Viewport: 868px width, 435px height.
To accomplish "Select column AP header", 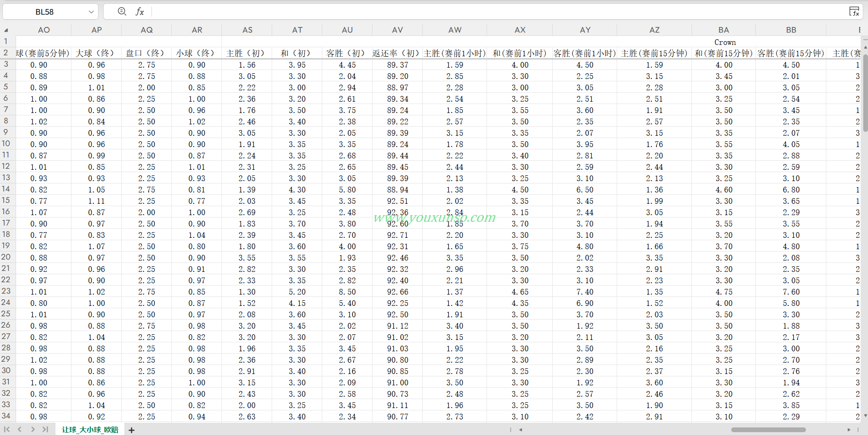I will tap(97, 30).
